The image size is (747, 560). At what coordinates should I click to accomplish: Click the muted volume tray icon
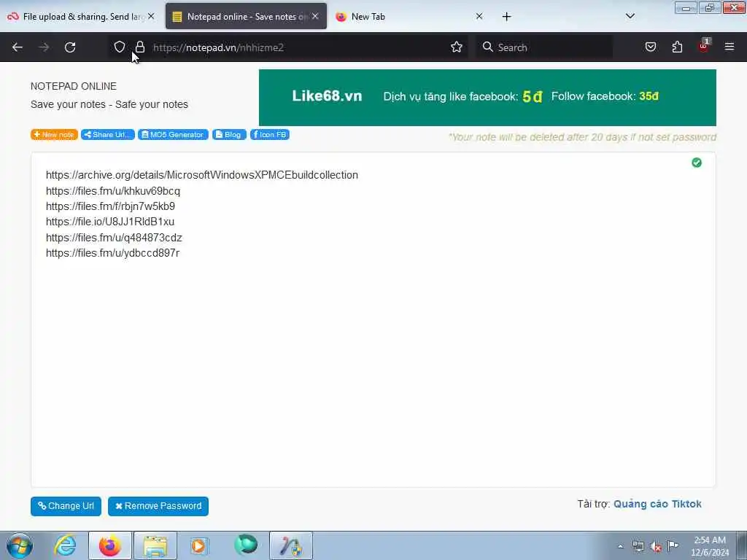pyautogui.click(x=656, y=546)
